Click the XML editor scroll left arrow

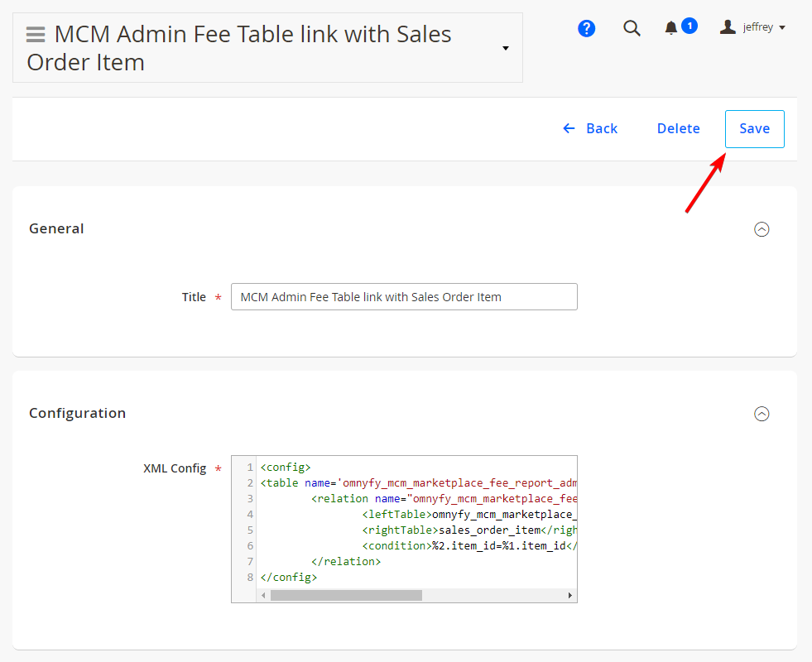[x=263, y=595]
